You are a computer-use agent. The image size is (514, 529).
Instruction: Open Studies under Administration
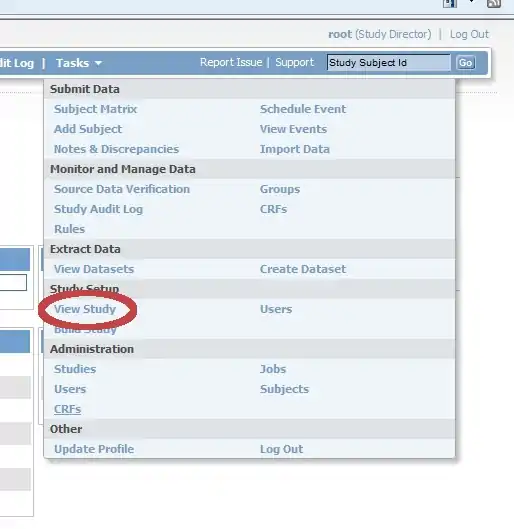click(x=75, y=369)
